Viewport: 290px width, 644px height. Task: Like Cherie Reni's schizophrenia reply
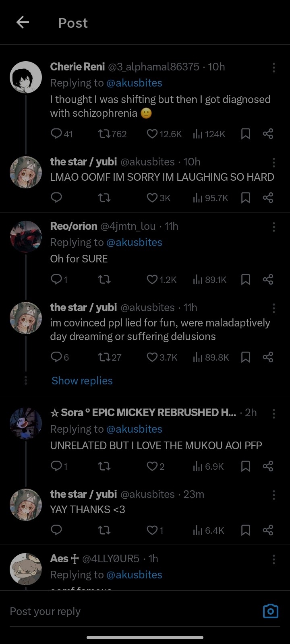pyautogui.click(x=152, y=134)
